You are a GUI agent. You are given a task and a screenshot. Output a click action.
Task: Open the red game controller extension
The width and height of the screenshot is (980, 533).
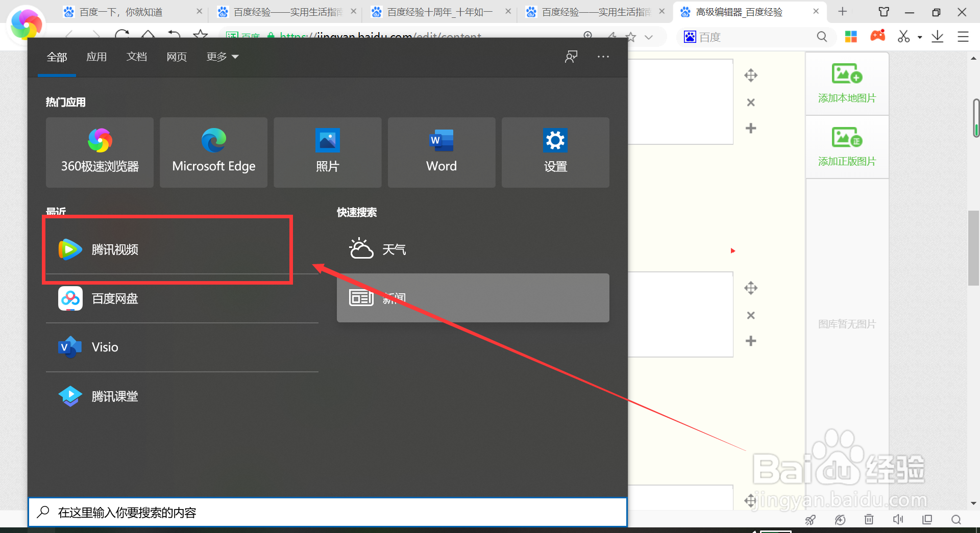coord(878,36)
